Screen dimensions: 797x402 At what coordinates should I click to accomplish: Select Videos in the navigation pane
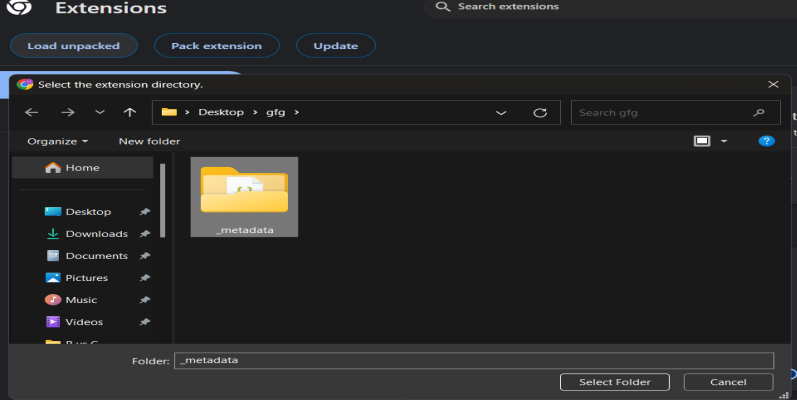click(82, 322)
